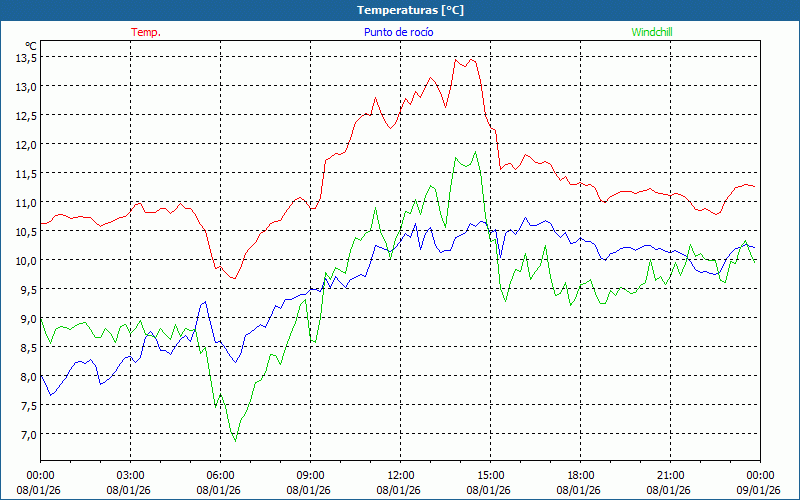800x500 pixels.
Task: Click the green windchill line's highest peak
Action: [x=476, y=152]
